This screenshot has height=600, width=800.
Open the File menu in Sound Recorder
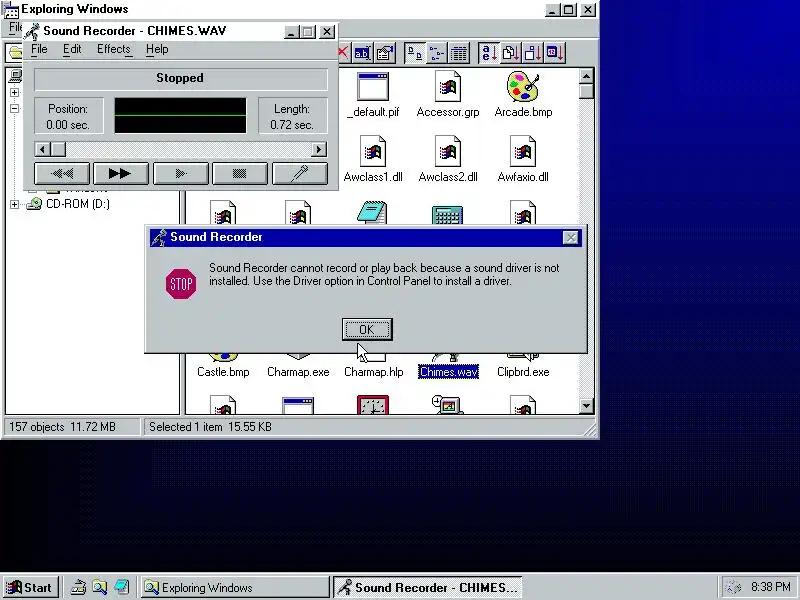pos(39,49)
